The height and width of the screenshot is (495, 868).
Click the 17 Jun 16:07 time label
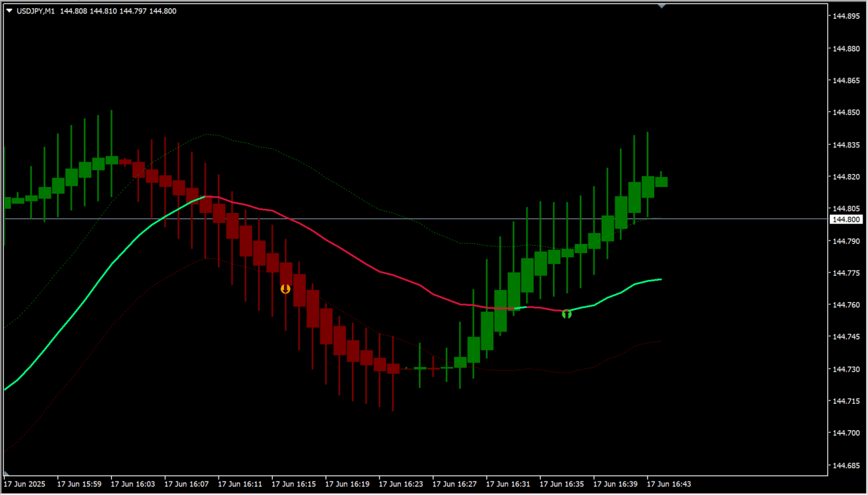click(x=186, y=483)
